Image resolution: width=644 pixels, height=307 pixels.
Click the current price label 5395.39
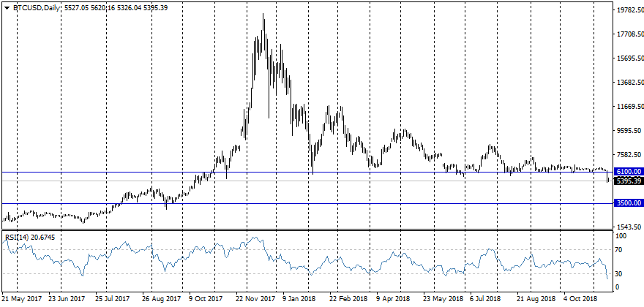coord(628,181)
